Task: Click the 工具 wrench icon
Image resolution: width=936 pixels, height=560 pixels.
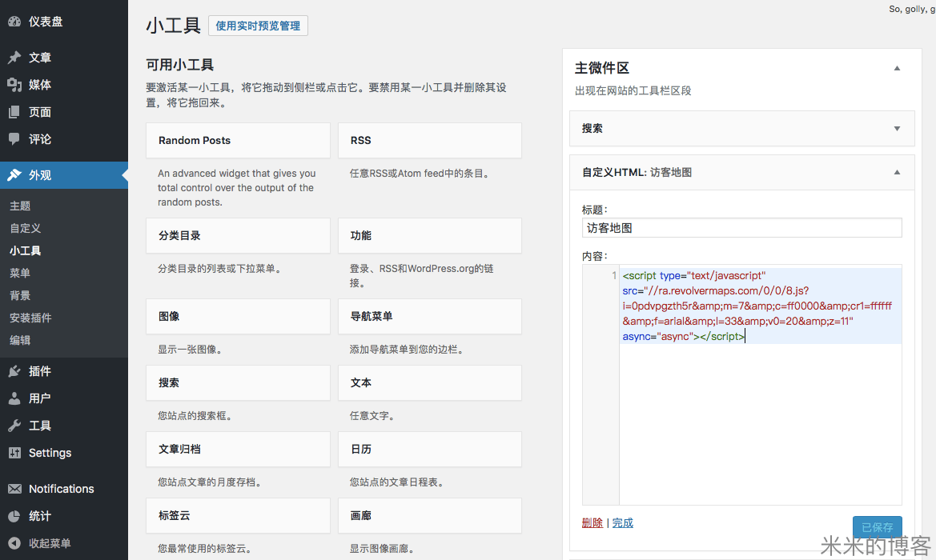Action: 14,425
